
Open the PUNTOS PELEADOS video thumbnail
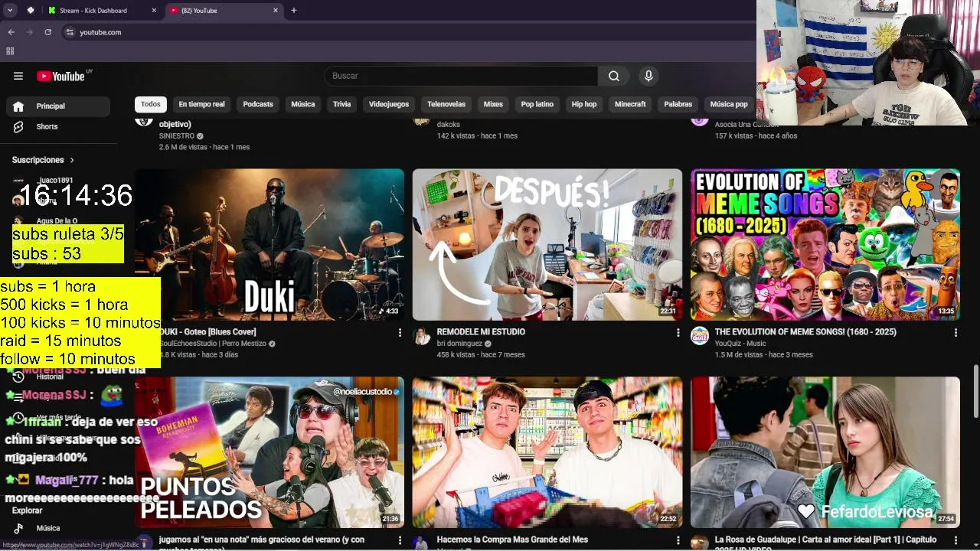coord(269,452)
